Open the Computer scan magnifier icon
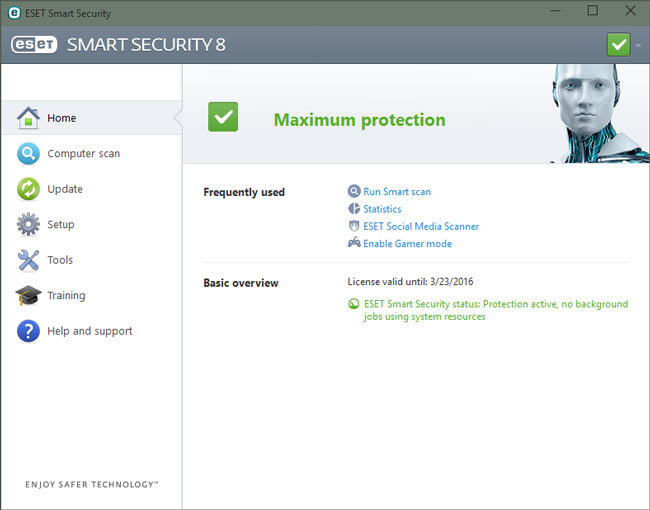Viewport: 650px width, 510px height. (28, 153)
